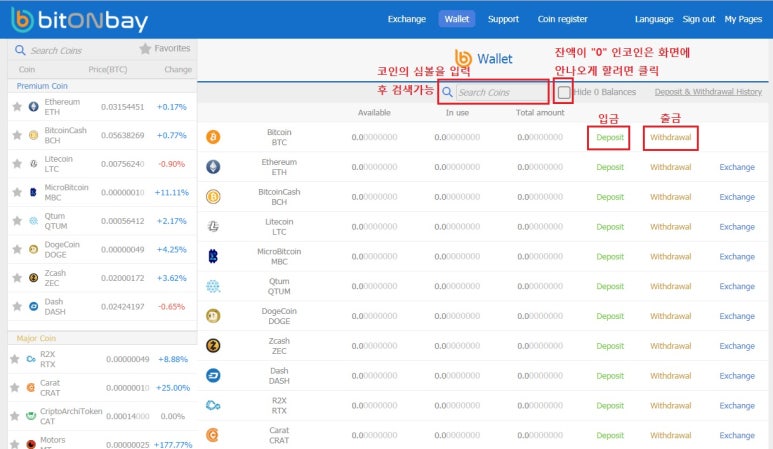
Task: Click wallet search magnifier icon
Action: click(447, 92)
